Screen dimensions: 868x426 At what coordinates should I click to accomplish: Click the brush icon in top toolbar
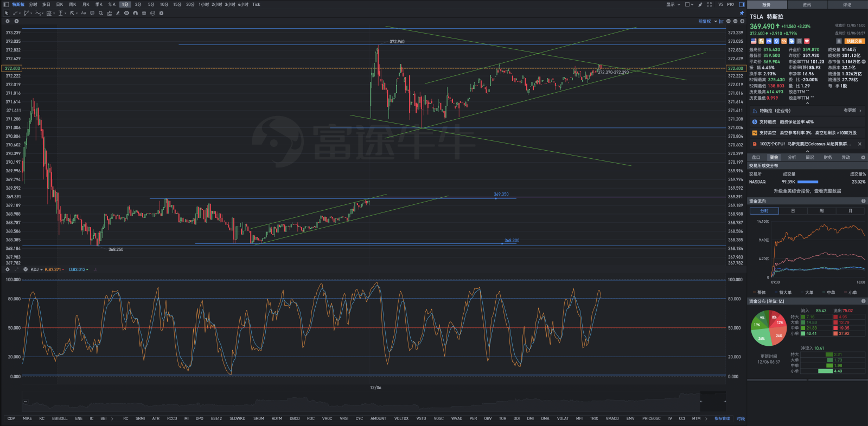coord(700,4)
